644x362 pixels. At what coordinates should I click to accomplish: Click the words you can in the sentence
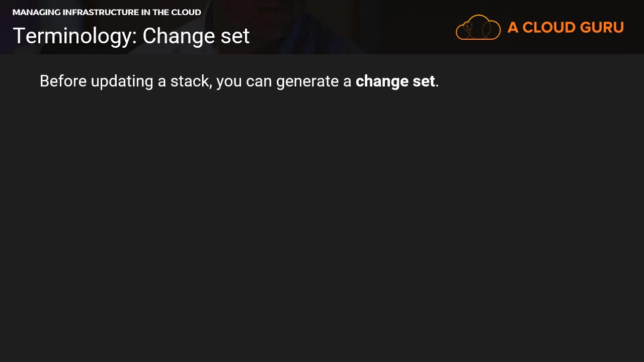click(244, 81)
